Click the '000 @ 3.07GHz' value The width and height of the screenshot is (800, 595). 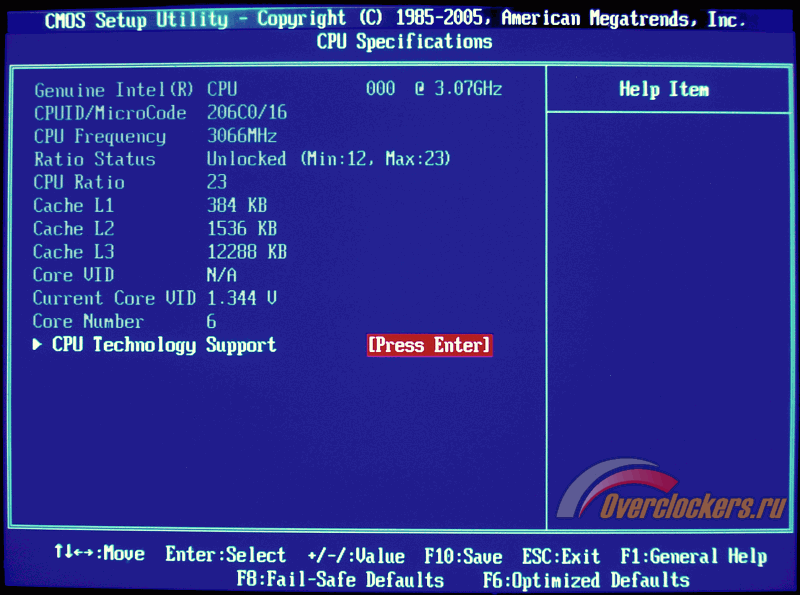[x=434, y=89]
